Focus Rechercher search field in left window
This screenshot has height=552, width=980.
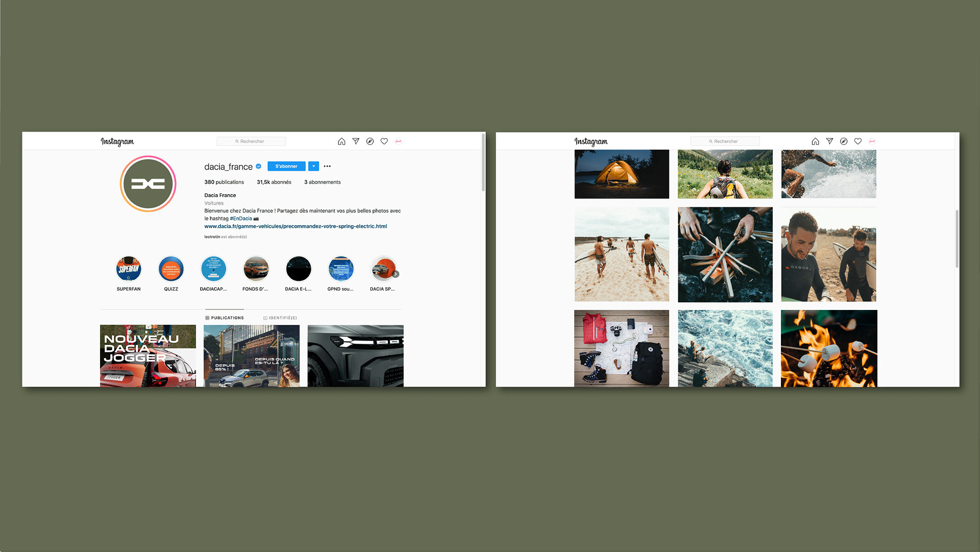tap(251, 141)
